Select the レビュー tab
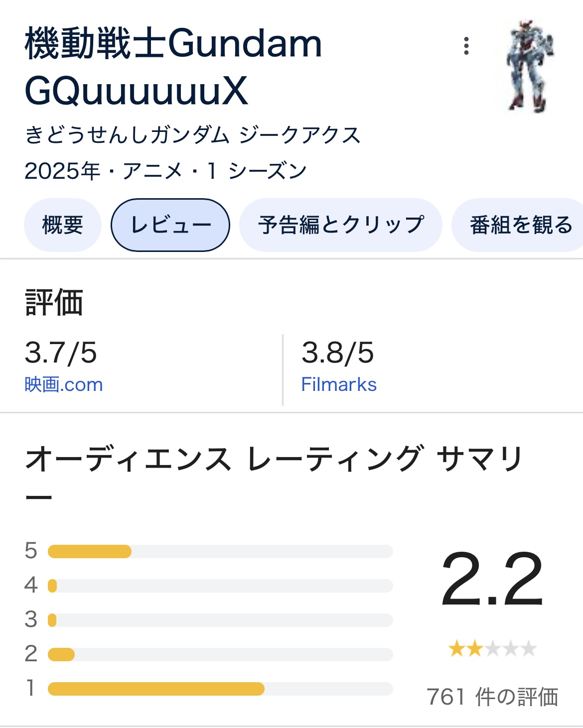 coord(170,225)
